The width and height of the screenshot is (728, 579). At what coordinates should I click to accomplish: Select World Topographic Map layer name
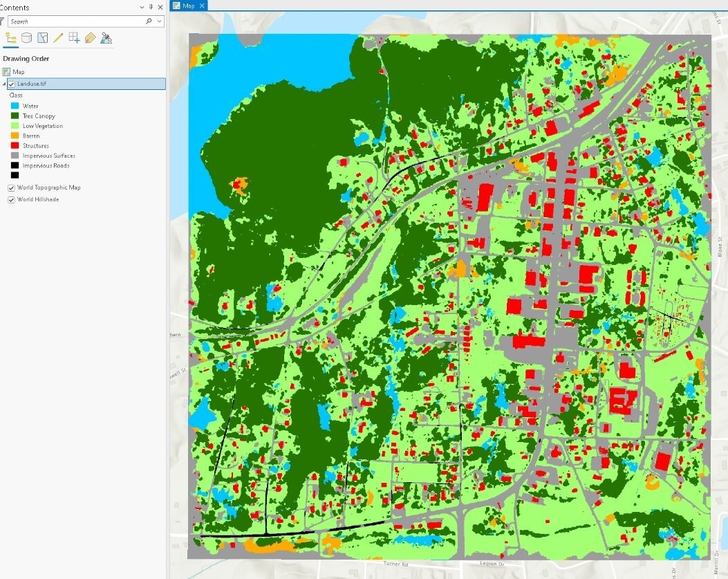click(x=49, y=187)
